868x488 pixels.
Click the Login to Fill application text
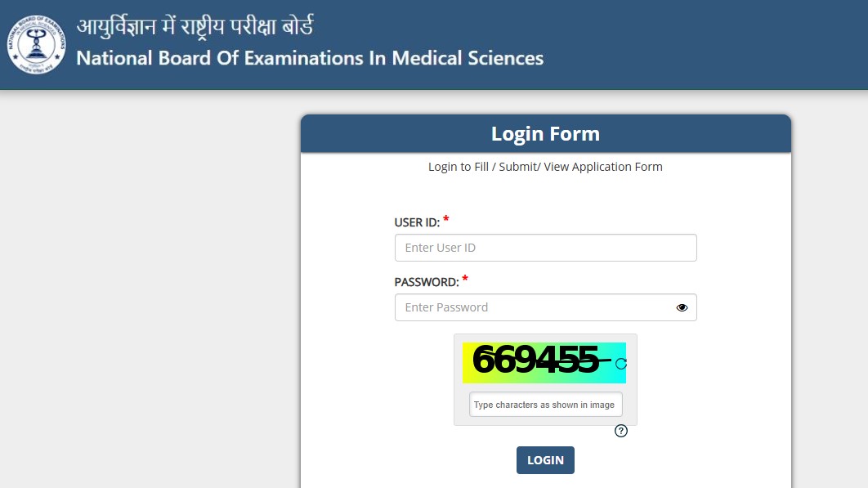point(545,166)
